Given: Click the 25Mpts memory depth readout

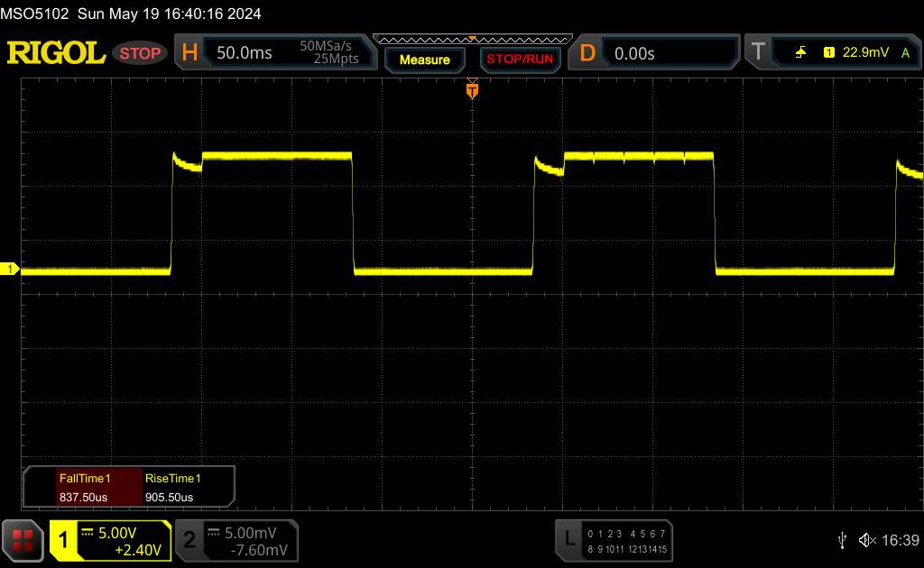Looking at the screenshot, I should tap(336, 59).
